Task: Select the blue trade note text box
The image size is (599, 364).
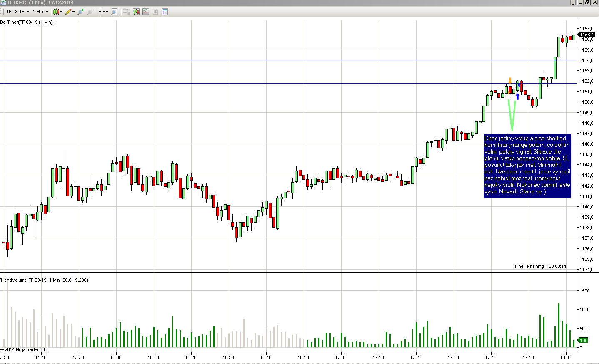Action: (x=527, y=166)
